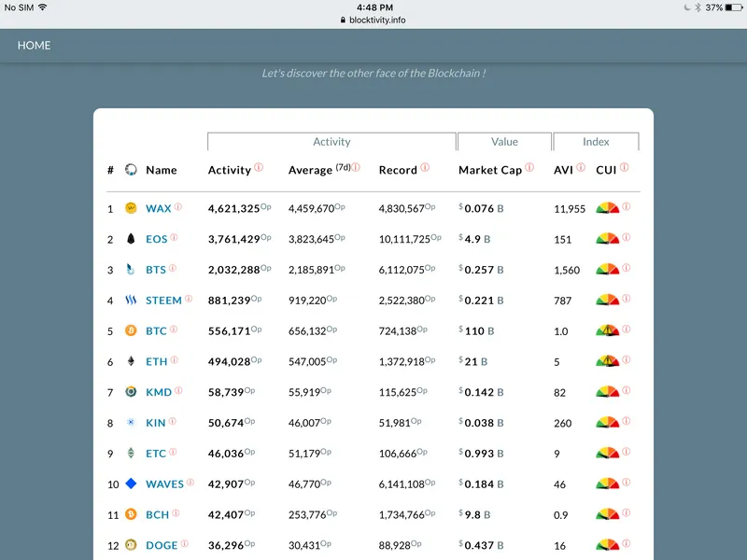Click the Bluetooth status icon

click(x=698, y=7)
